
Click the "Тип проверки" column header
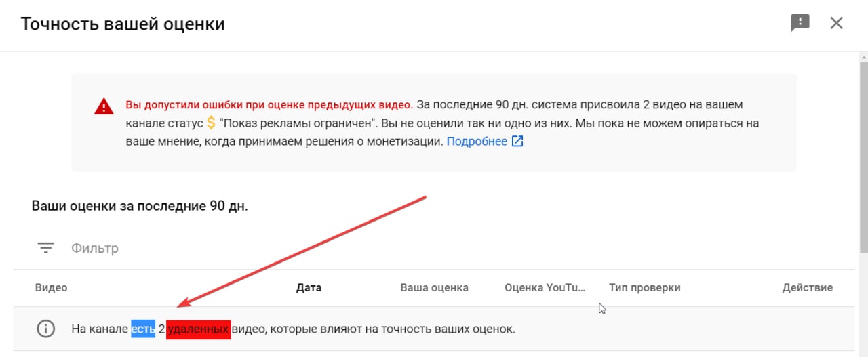pyautogui.click(x=645, y=287)
